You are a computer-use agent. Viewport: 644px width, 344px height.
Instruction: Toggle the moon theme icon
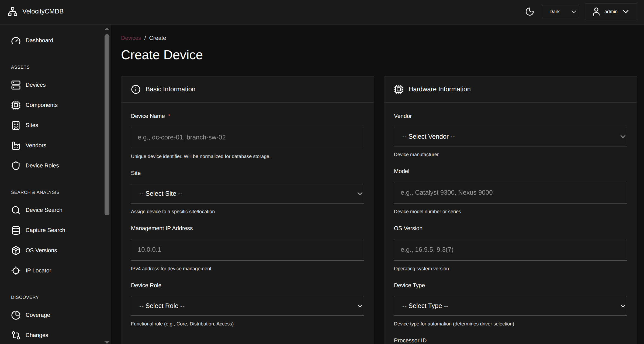(529, 12)
